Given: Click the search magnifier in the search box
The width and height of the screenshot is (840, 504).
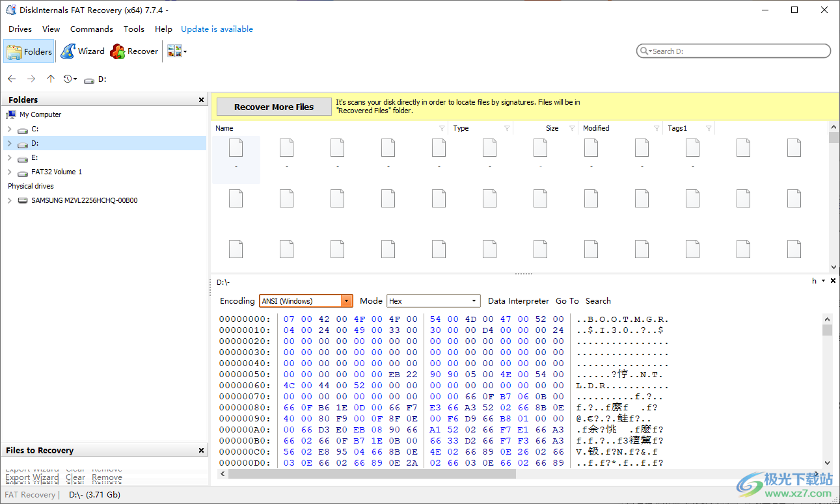Looking at the screenshot, I should coord(644,51).
